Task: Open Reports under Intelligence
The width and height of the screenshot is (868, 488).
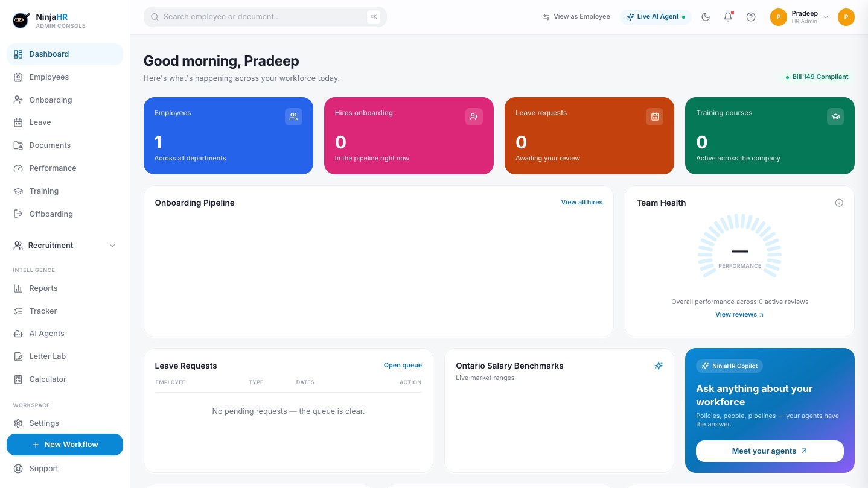Action: 65,288
